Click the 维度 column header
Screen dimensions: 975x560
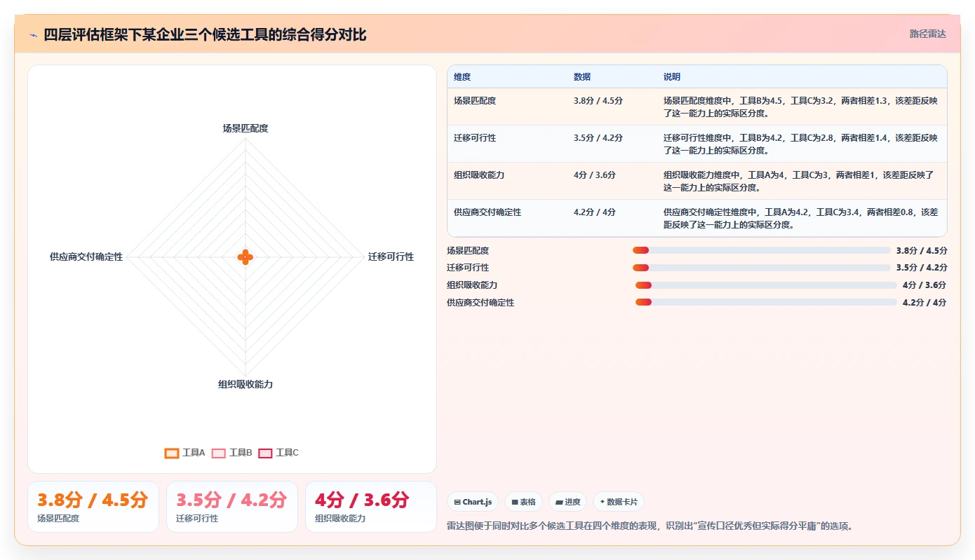click(x=462, y=77)
